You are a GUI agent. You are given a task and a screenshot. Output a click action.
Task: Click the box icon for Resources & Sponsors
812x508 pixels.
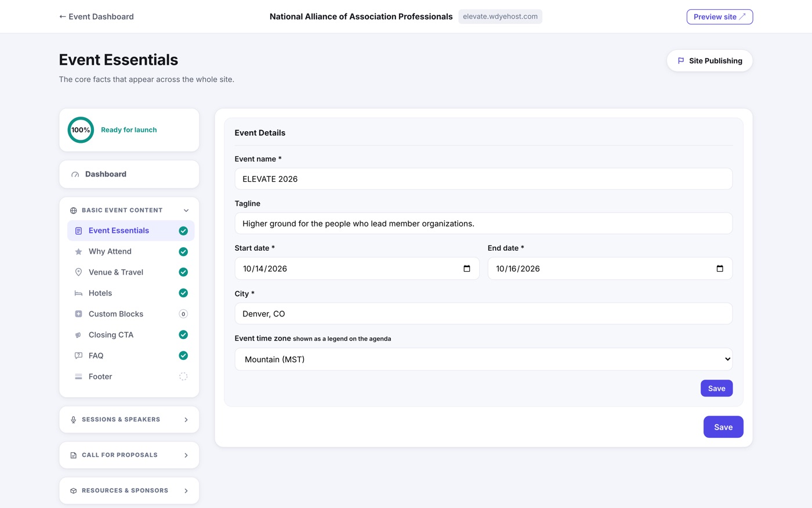click(x=73, y=491)
